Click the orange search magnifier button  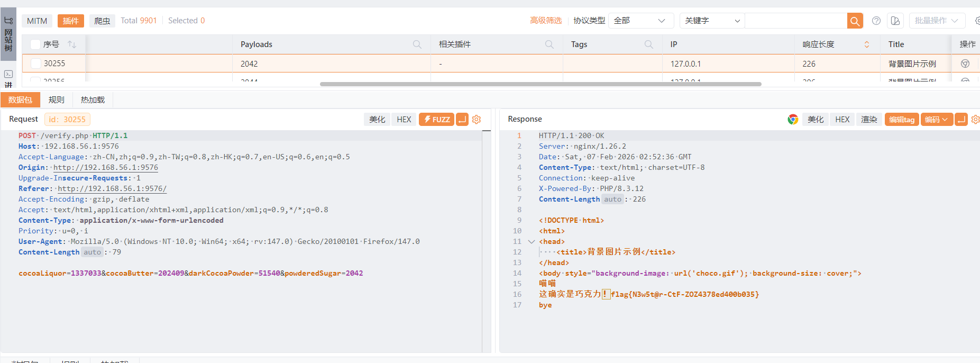pos(855,21)
